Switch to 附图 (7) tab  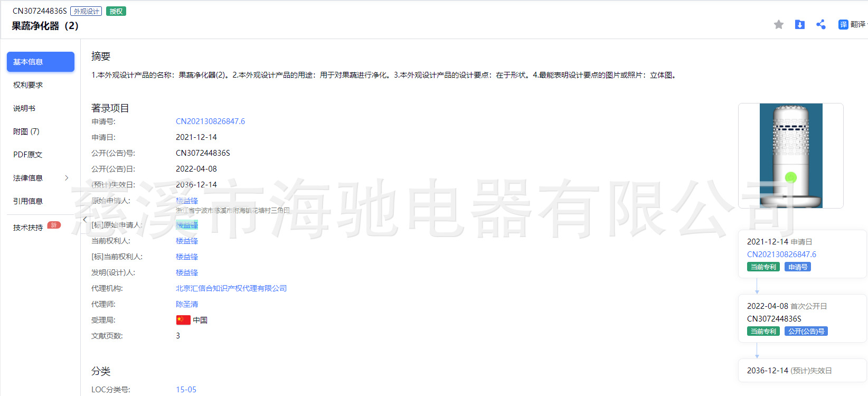click(26, 131)
